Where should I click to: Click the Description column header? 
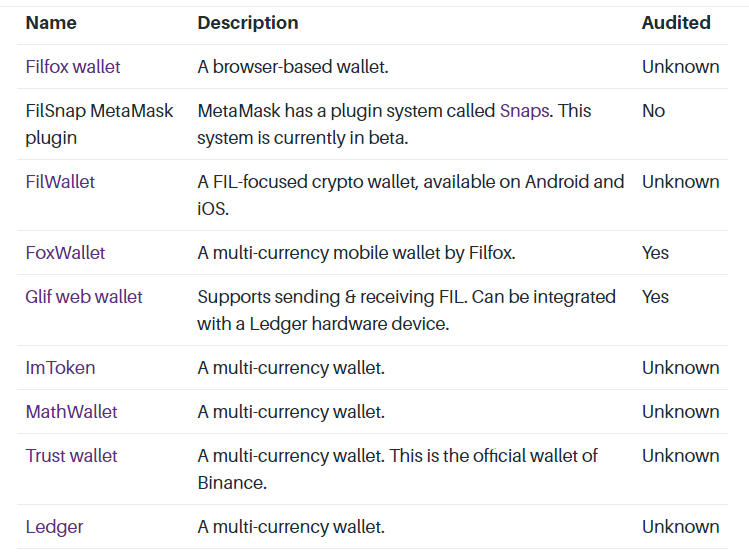(x=248, y=23)
